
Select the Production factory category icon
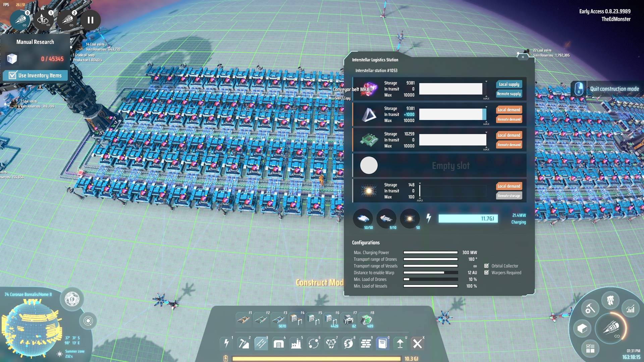point(296,343)
